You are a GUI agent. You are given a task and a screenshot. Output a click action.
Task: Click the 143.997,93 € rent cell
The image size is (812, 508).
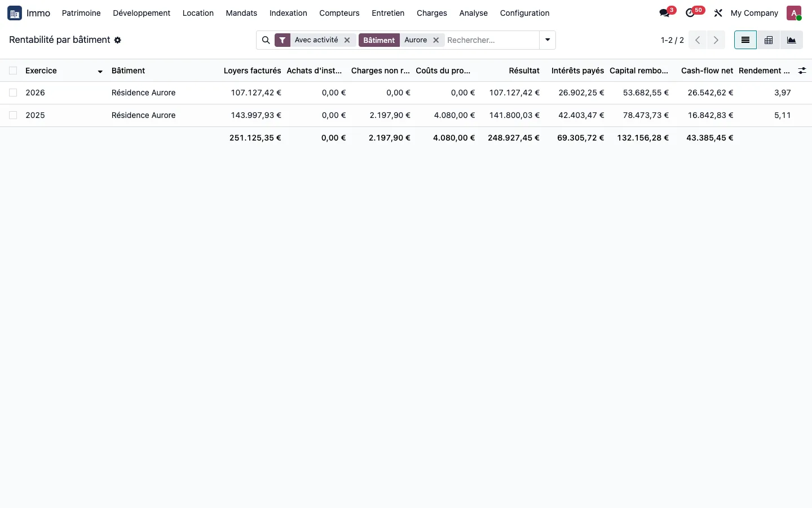(256, 115)
